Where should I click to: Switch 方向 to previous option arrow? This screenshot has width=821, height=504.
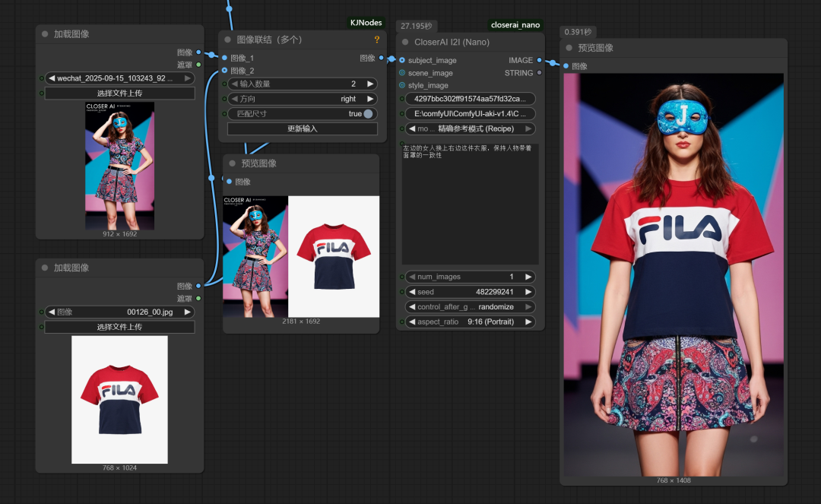click(235, 99)
